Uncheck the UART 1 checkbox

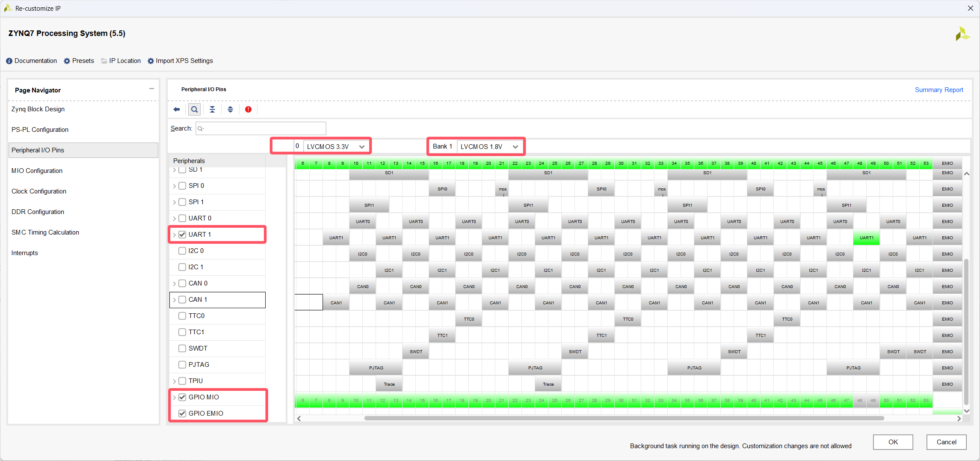(182, 235)
